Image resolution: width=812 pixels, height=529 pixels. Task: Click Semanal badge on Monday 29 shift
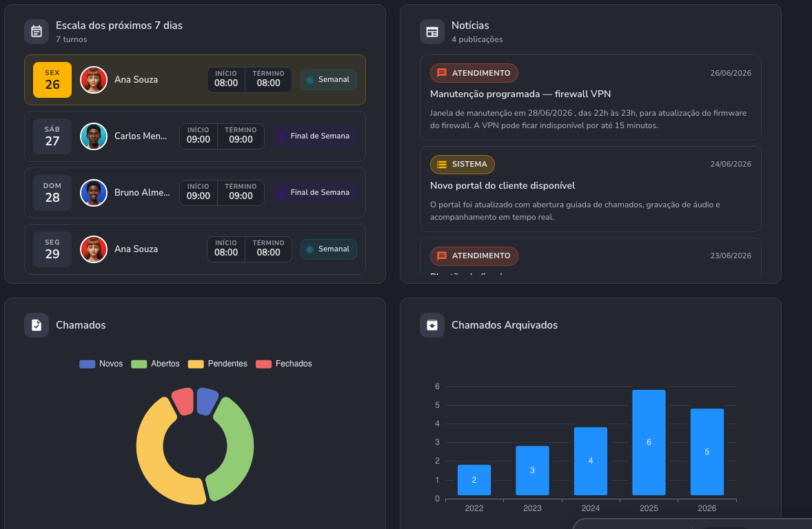(328, 249)
